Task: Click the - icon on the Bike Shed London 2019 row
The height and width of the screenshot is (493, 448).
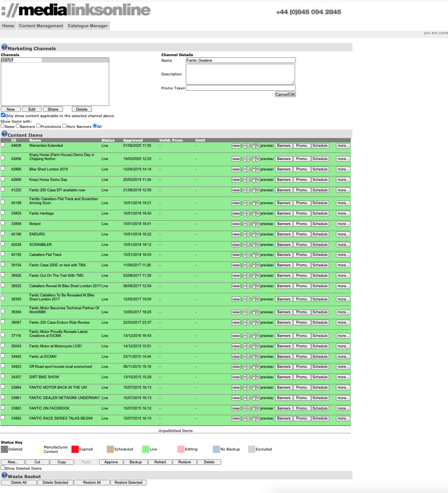Action: (248, 169)
